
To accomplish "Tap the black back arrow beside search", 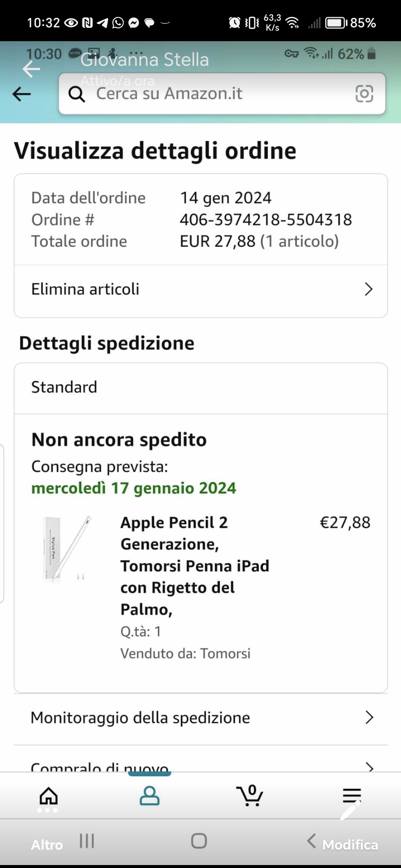I will [22, 94].
